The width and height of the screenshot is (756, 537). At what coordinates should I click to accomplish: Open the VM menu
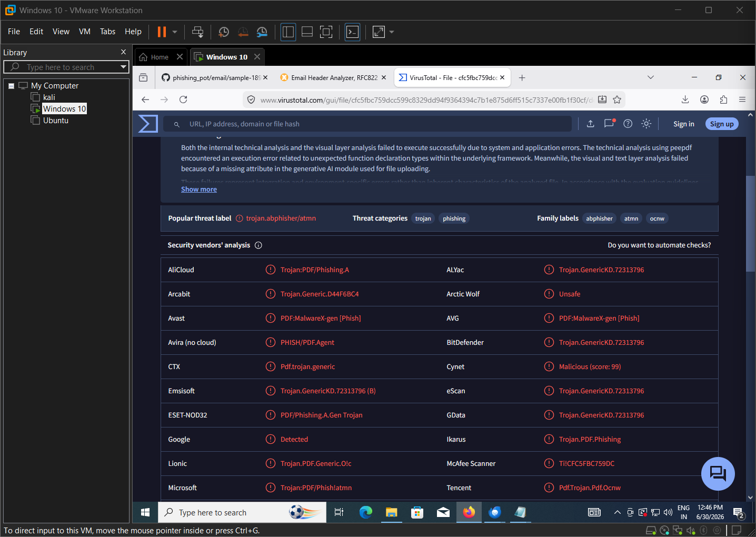(x=85, y=32)
